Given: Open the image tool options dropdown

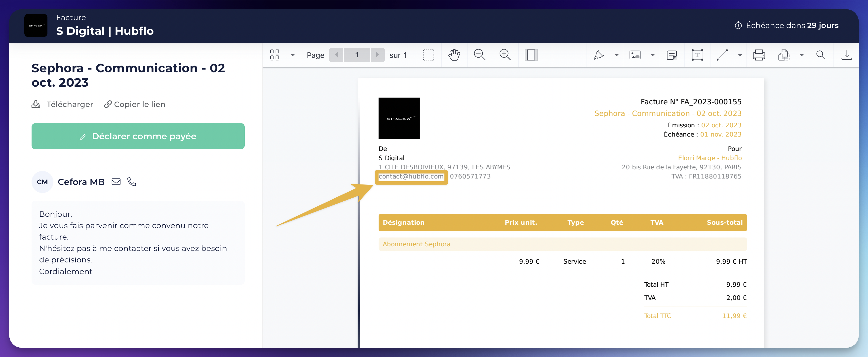Looking at the screenshot, I should [x=652, y=55].
